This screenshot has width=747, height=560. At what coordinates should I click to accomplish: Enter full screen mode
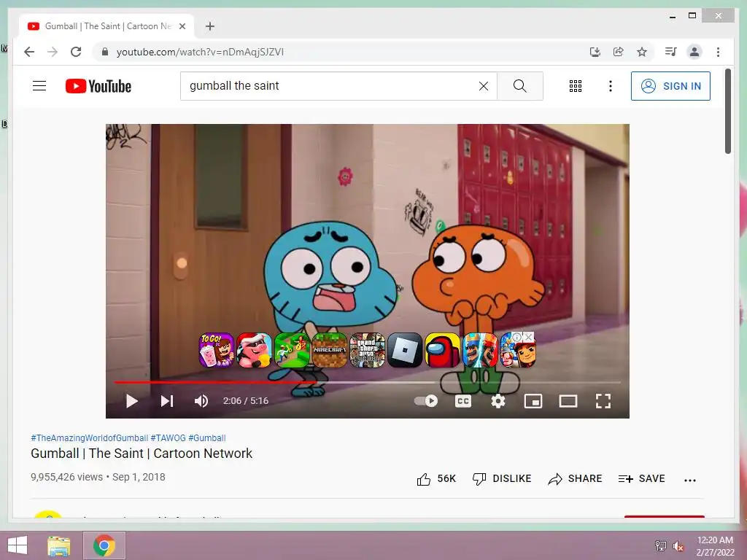pyautogui.click(x=603, y=401)
